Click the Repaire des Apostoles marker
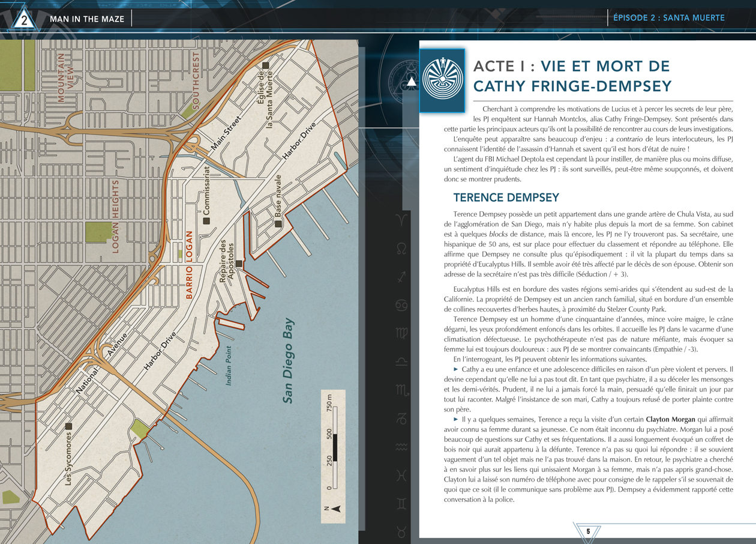The height and width of the screenshot is (544, 756). [239, 264]
